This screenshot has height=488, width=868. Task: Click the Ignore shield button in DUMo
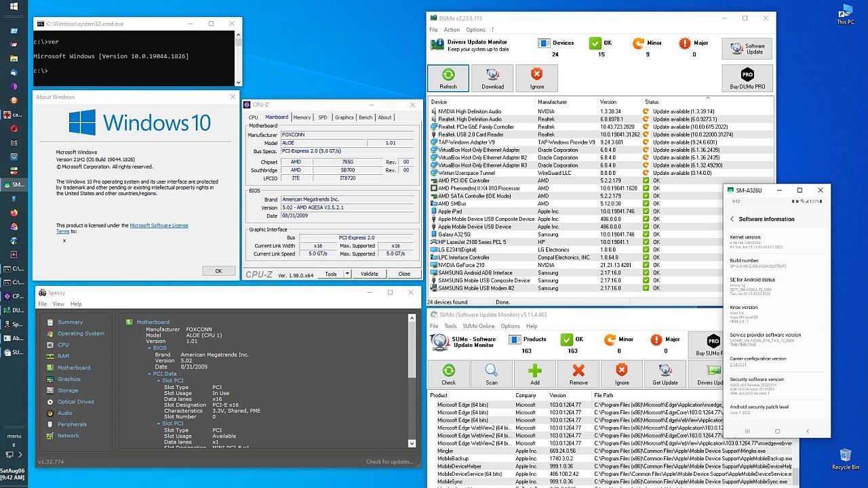[536, 79]
